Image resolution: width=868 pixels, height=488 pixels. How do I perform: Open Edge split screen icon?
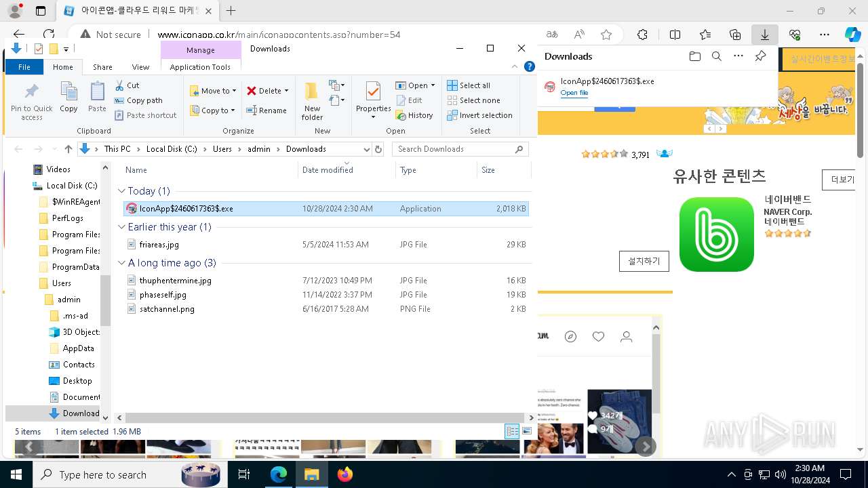coord(675,35)
